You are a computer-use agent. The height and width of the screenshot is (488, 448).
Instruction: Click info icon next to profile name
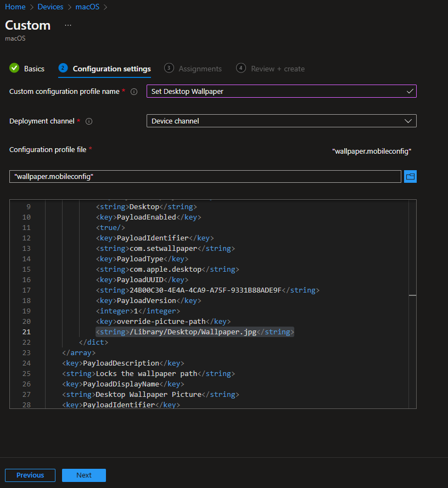[134, 92]
